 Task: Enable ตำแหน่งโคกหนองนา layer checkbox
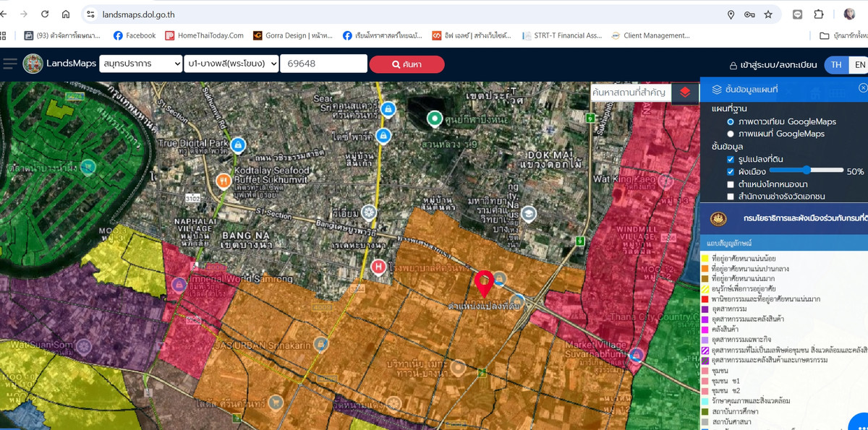[x=731, y=184]
